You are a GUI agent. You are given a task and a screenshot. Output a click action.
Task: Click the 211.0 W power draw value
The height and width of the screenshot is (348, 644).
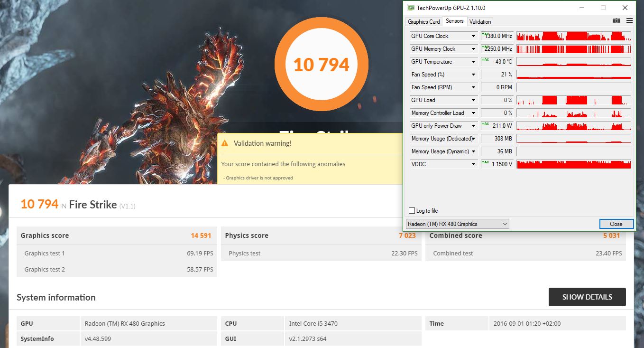coord(497,126)
